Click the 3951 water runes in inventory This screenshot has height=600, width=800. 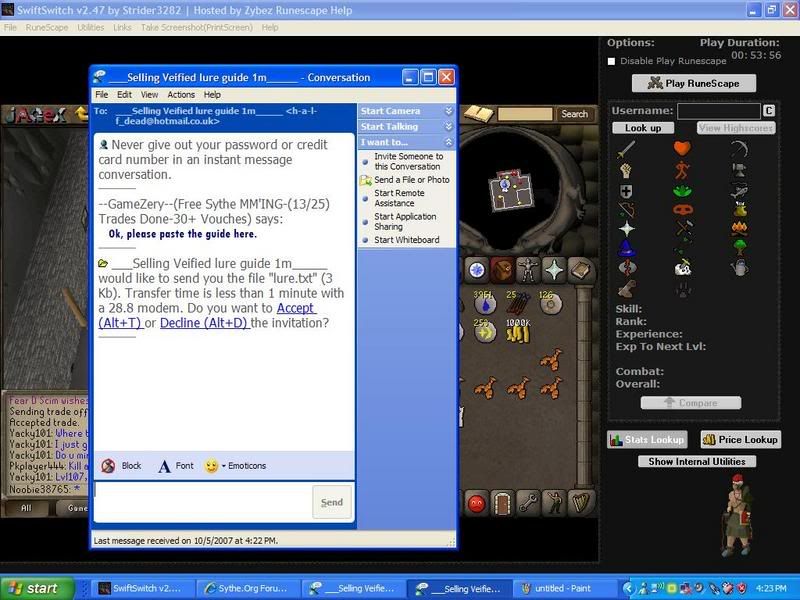tap(484, 303)
